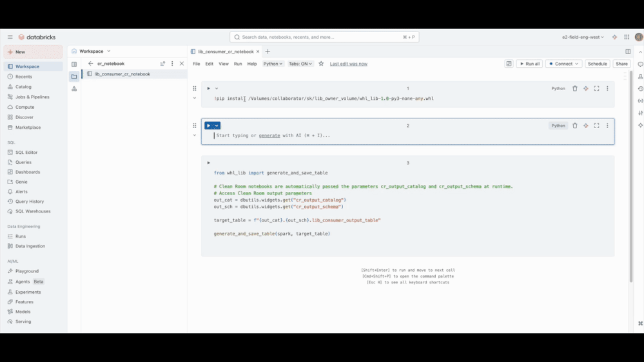Click the star to favorite the notebook
This screenshot has height=362, width=644.
tap(321, 64)
